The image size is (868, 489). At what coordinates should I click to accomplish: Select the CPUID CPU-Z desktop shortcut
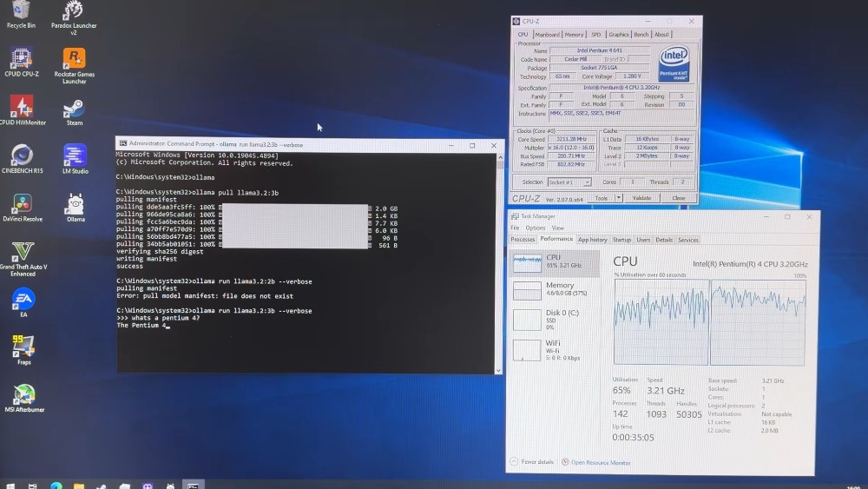coord(22,62)
